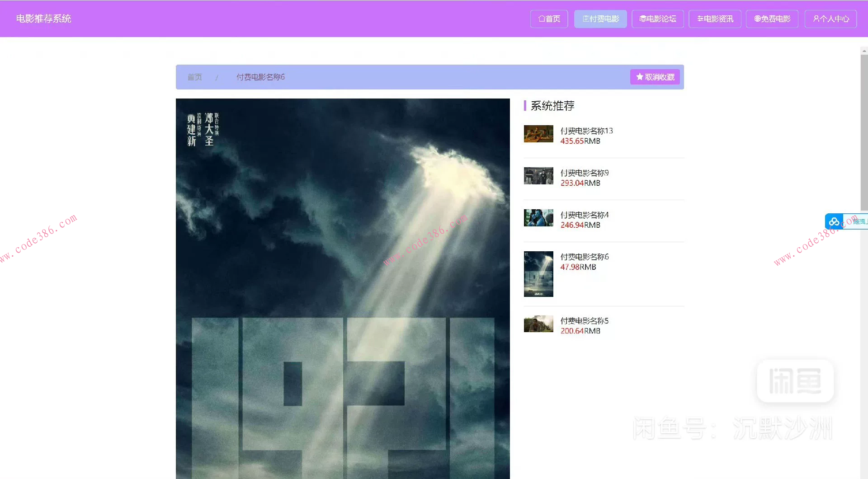Open the 电影资讯 news section

[715, 19]
